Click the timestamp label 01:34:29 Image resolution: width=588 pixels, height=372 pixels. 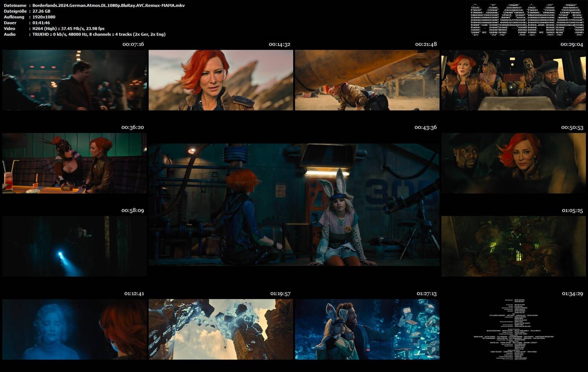point(572,294)
